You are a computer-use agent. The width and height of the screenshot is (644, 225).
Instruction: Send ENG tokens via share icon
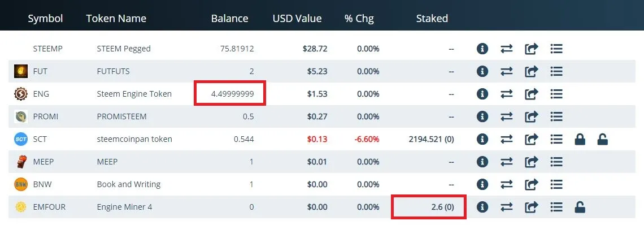[532, 94]
